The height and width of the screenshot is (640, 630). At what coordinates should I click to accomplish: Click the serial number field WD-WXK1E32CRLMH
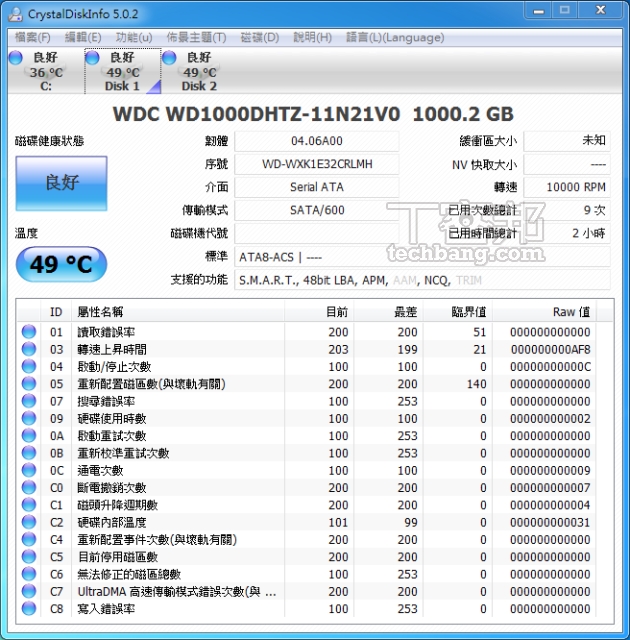pos(317,164)
